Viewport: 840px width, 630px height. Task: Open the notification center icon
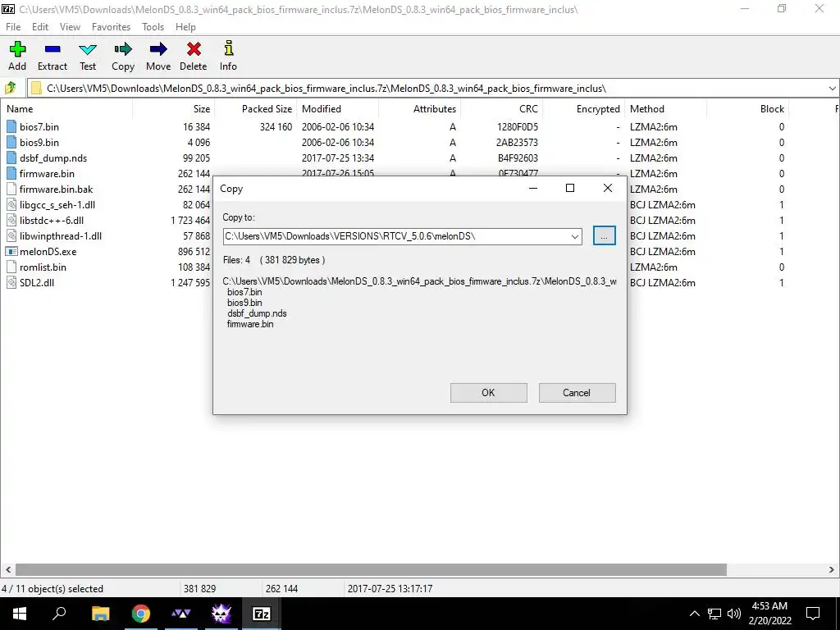(813, 614)
